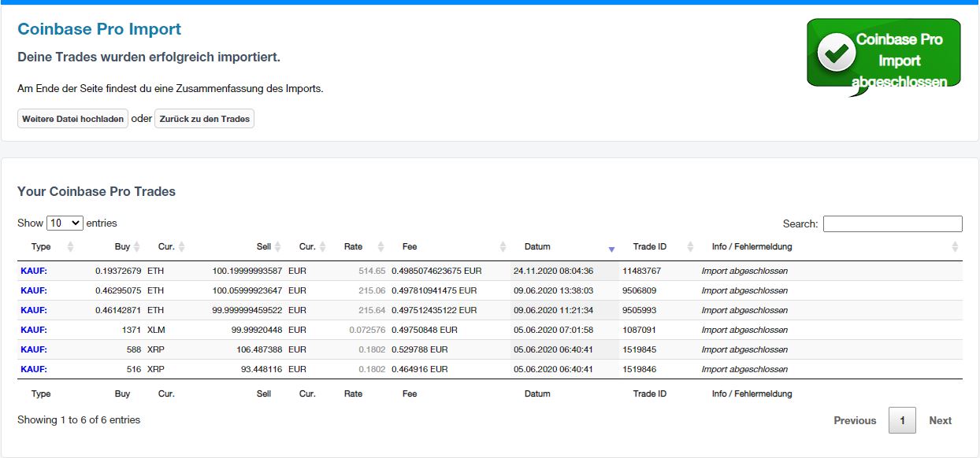The width and height of the screenshot is (980, 458).
Task: Click sell amount 100.19999993587
Action: click(x=247, y=271)
